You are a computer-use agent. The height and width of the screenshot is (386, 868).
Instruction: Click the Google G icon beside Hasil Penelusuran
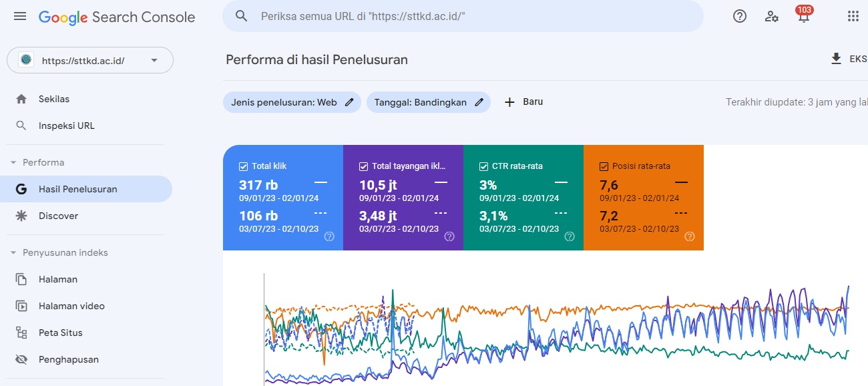point(21,189)
